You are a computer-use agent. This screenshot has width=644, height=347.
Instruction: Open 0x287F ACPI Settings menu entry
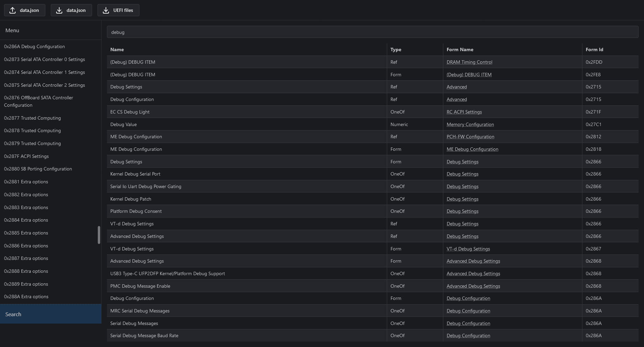point(26,156)
